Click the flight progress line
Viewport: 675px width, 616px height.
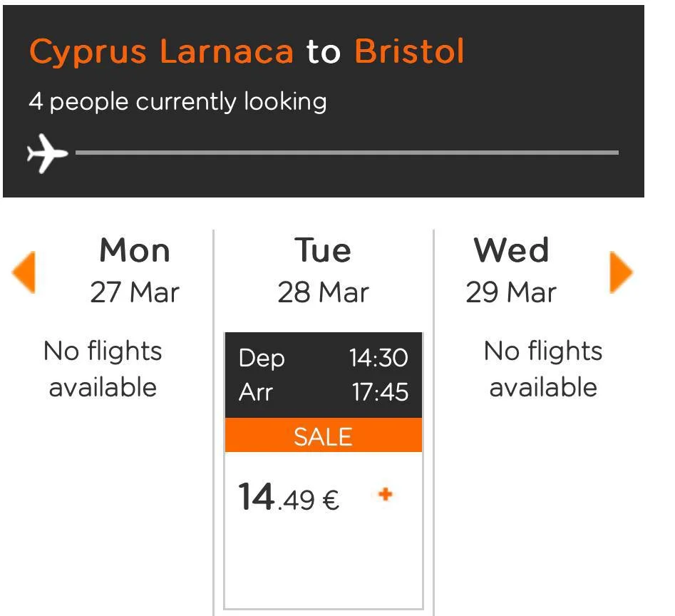[x=346, y=153]
